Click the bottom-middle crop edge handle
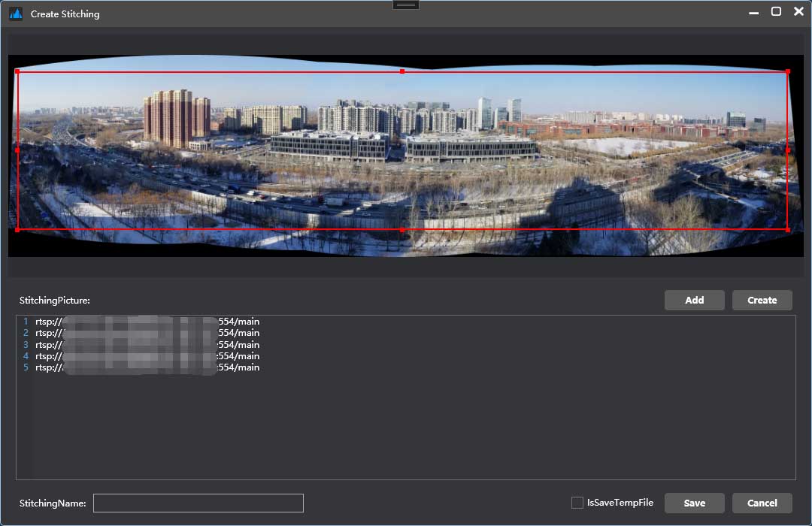 (x=402, y=229)
